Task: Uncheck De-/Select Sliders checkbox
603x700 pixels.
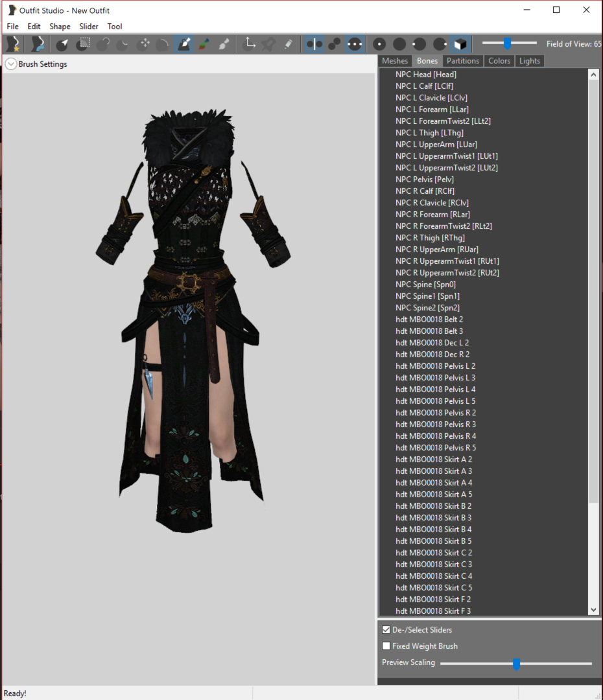Action: tap(386, 630)
